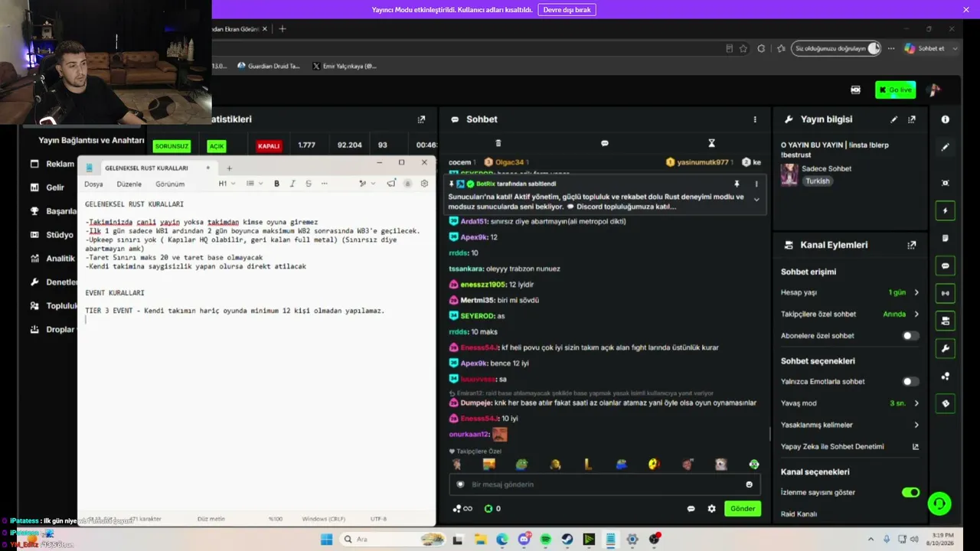The height and width of the screenshot is (551, 980).
Task: Open the Düzenle menu in Notepad
Action: [x=129, y=184]
